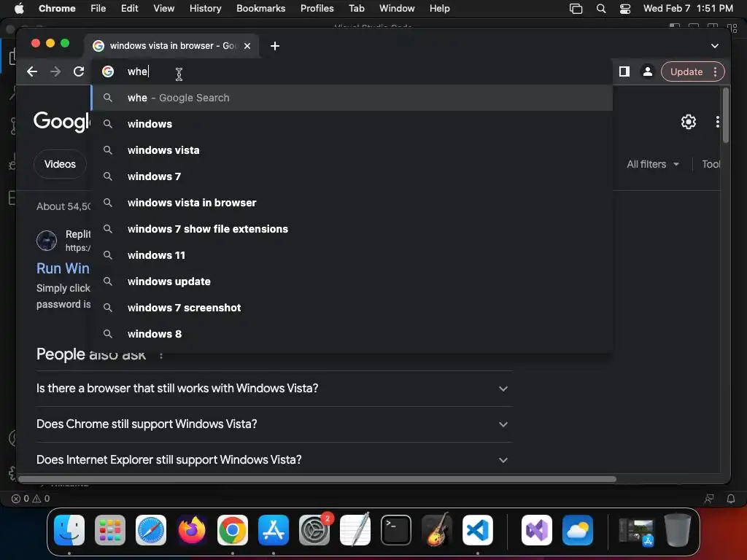Open the Bookmarks menu
The width and height of the screenshot is (747, 560).
pyautogui.click(x=260, y=8)
